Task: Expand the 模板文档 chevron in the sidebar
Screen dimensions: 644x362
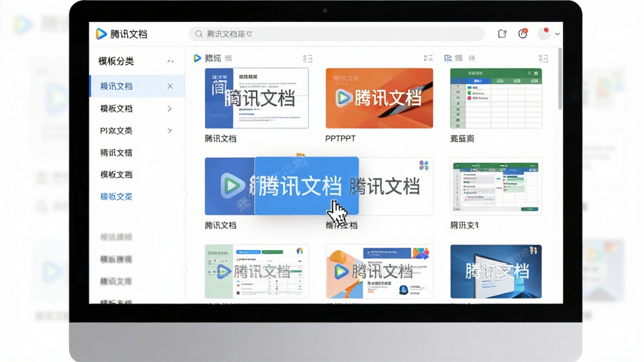Action: coord(170,109)
